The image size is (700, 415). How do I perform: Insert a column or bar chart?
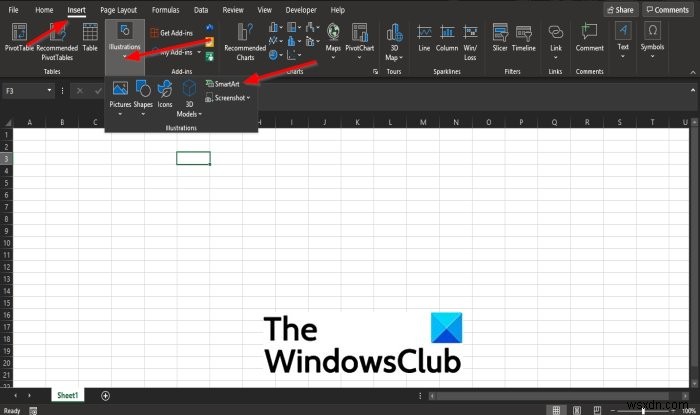coord(275,28)
